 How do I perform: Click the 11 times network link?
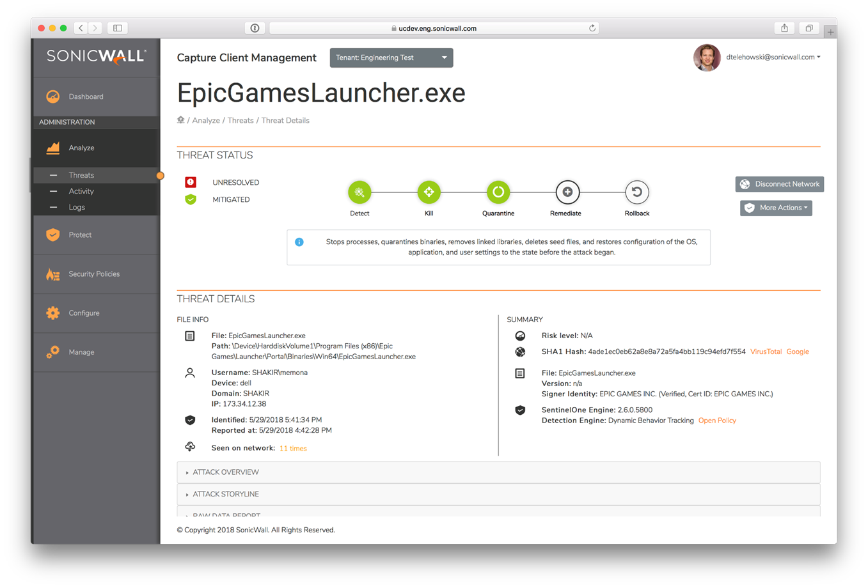pos(293,448)
